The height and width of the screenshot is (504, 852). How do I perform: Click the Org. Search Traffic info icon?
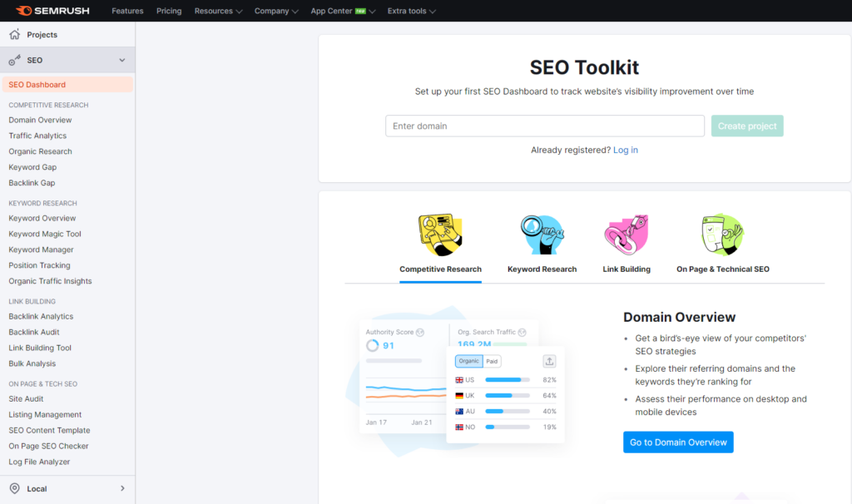523,333
